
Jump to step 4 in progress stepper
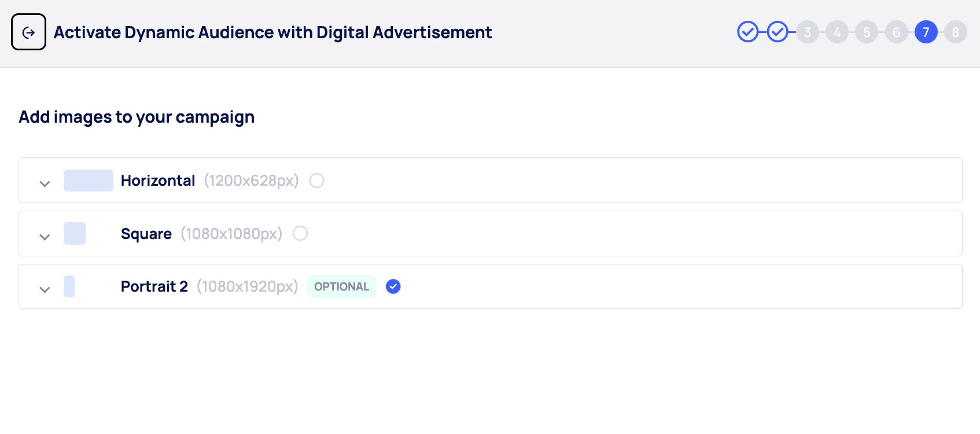pyautogui.click(x=837, y=32)
